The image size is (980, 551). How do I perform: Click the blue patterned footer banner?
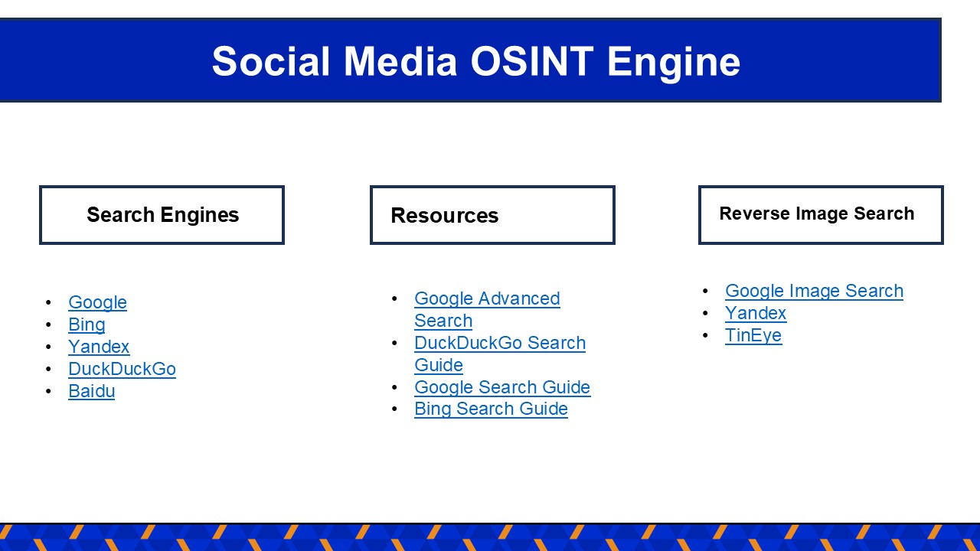490,537
